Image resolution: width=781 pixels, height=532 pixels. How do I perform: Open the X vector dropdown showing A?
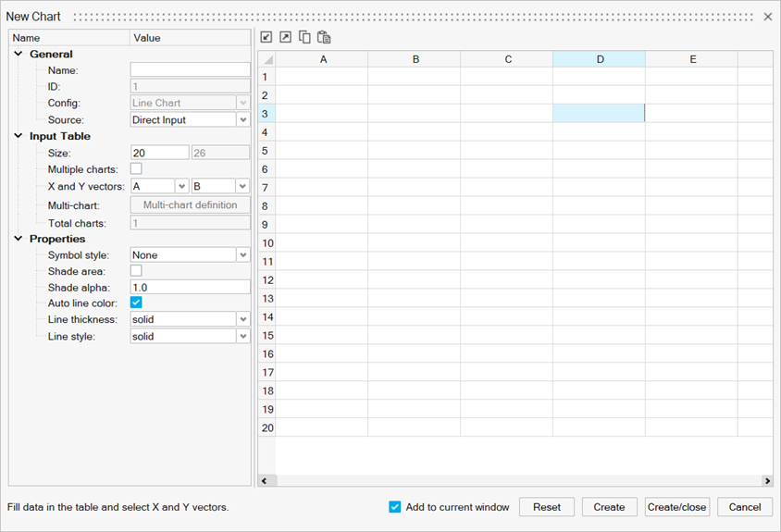pyautogui.click(x=181, y=186)
